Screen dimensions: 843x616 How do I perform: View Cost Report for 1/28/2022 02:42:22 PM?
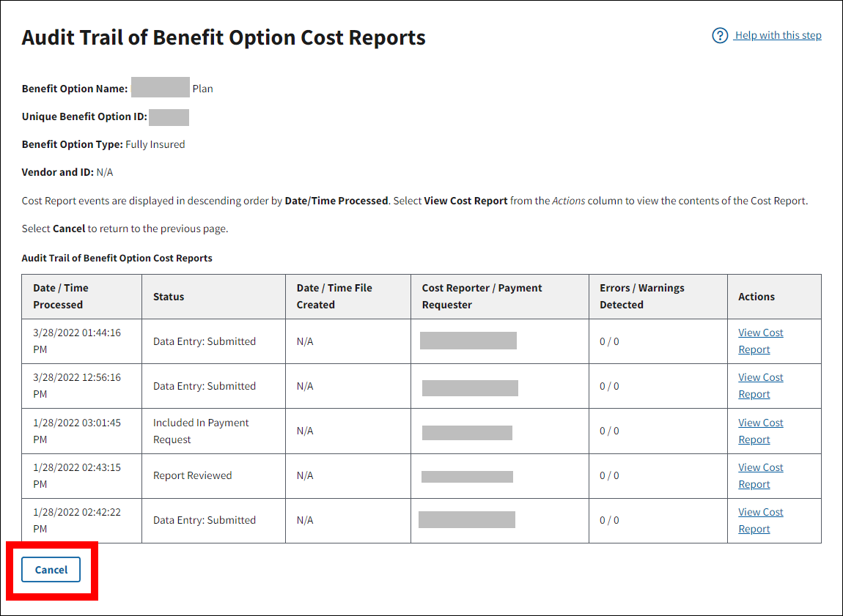click(x=760, y=520)
